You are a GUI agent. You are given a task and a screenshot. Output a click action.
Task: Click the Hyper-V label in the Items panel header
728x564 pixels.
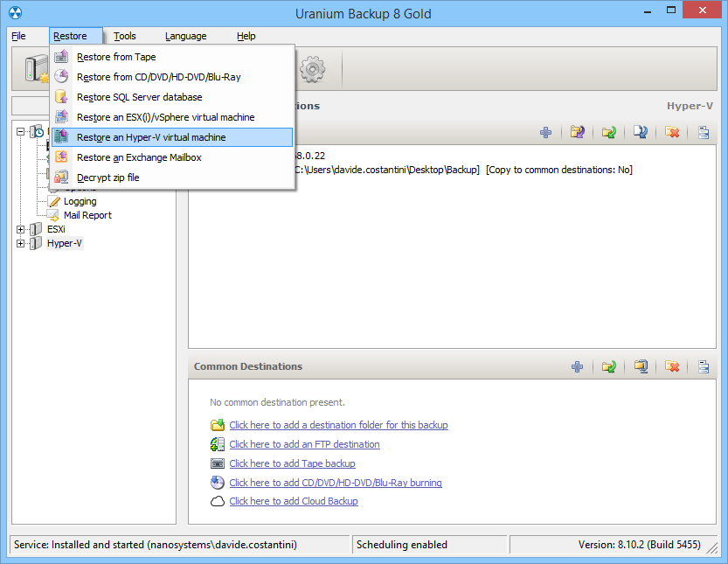coord(690,106)
